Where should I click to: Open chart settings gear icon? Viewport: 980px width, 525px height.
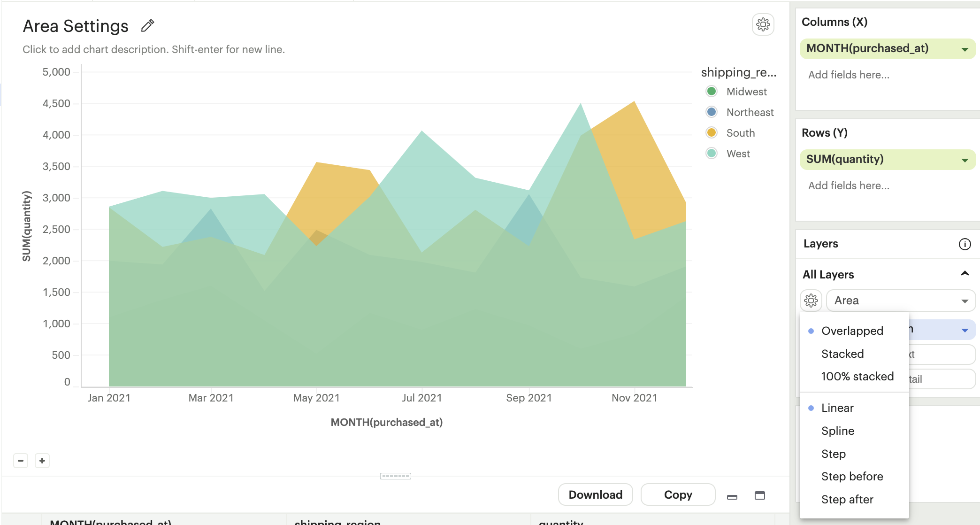(x=763, y=24)
